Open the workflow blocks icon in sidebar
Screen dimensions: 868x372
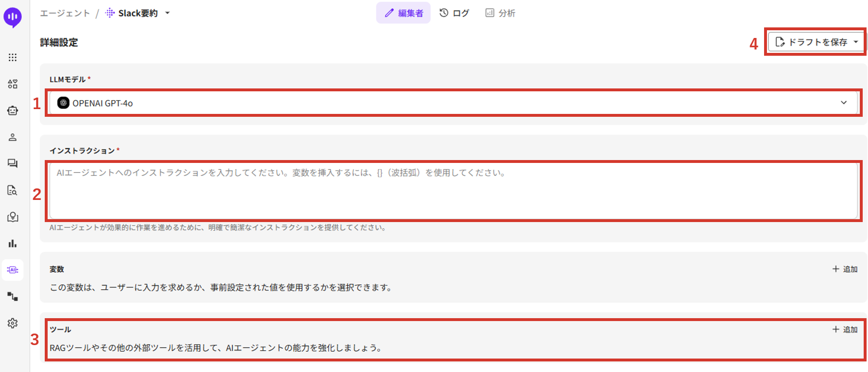point(13,297)
